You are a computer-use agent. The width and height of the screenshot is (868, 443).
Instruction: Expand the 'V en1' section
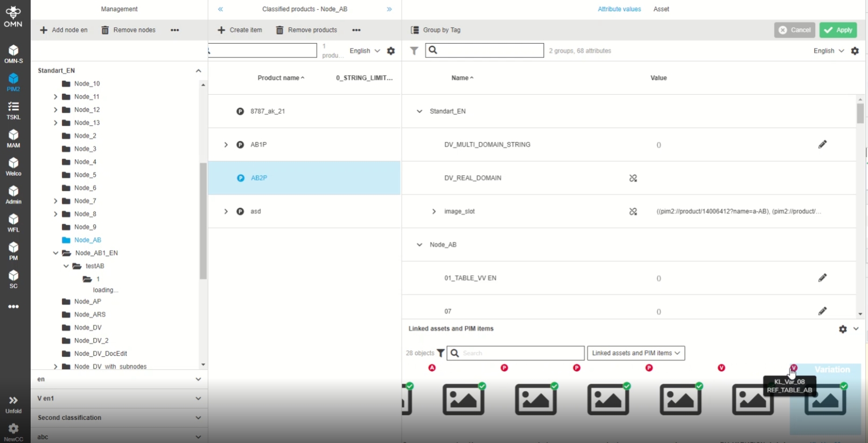tap(198, 399)
